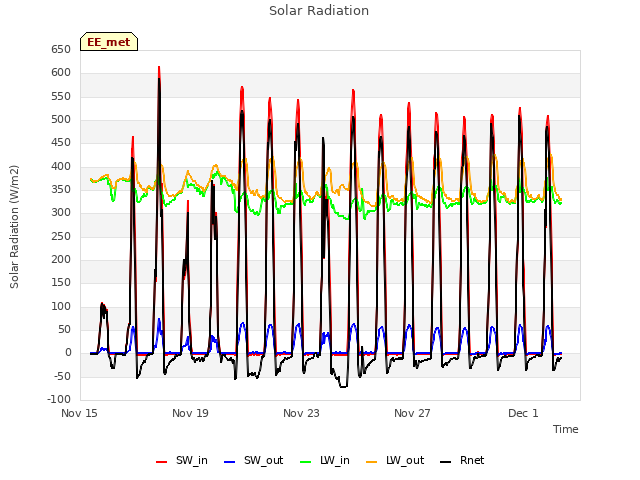Click the EE_met label badge
This screenshot has height=480, width=640.
pyautogui.click(x=109, y=42)
